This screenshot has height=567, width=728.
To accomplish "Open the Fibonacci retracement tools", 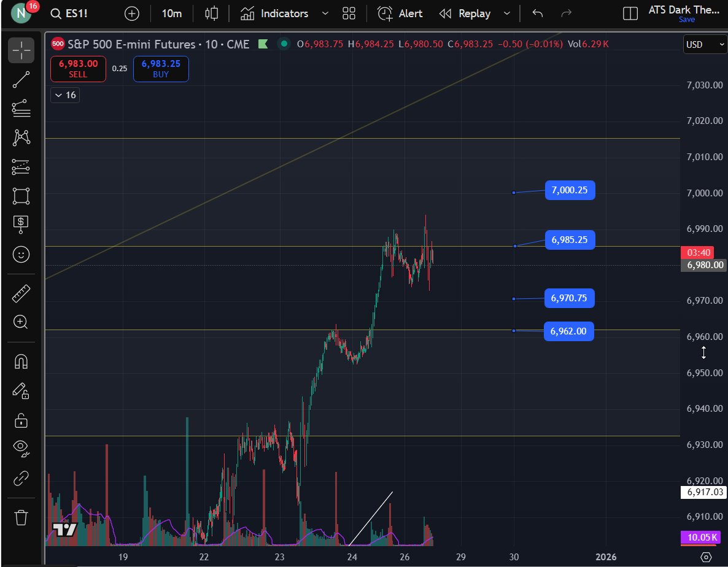I will (21, 108).
